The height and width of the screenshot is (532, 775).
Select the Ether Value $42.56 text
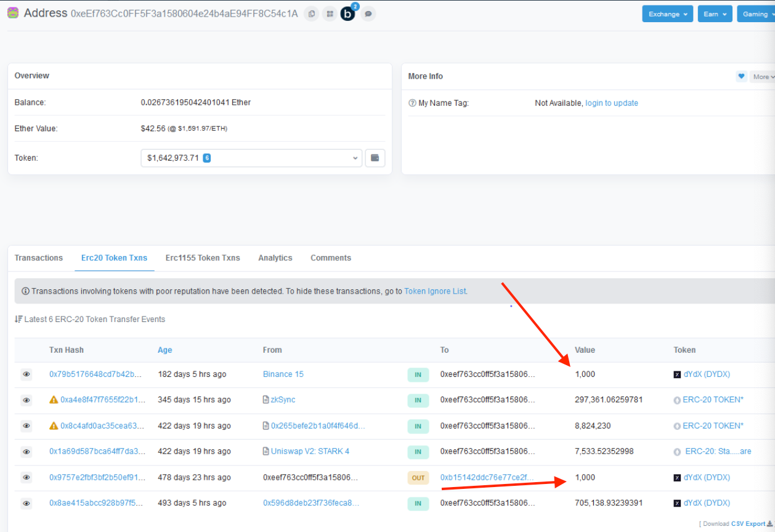coord(154,129)
